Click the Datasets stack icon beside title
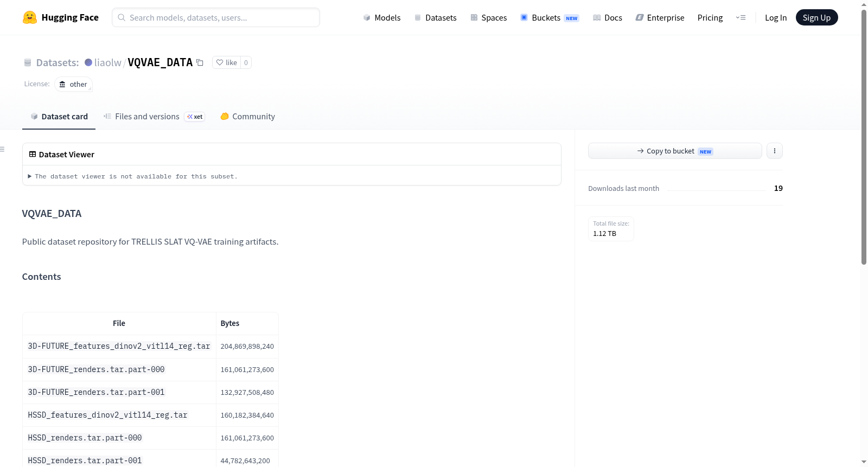The height and width of the screenshot is (467, 868). click(x=28, y=62)
